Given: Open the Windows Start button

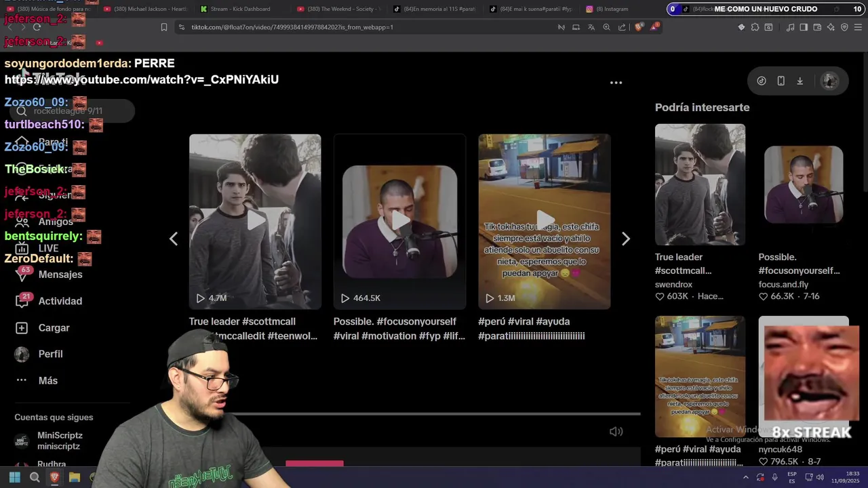Looking at the screenshot, I should pyautogui.click(x=15, y=477).
